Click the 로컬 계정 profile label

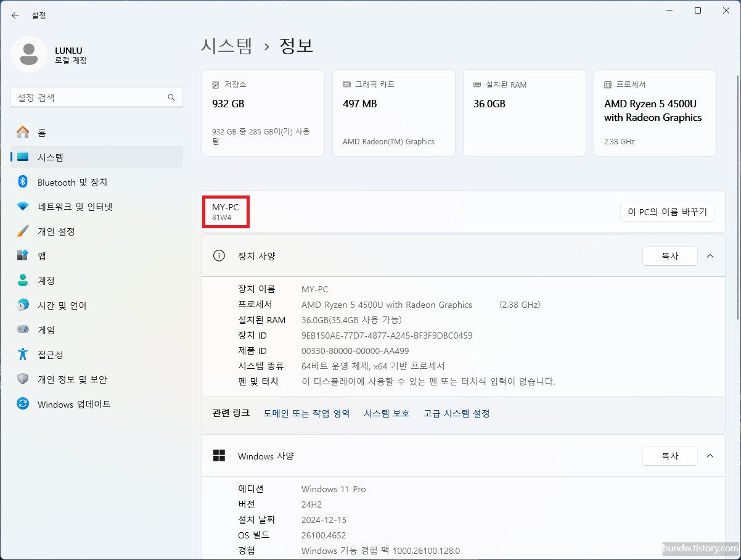[x=71, y=61]
